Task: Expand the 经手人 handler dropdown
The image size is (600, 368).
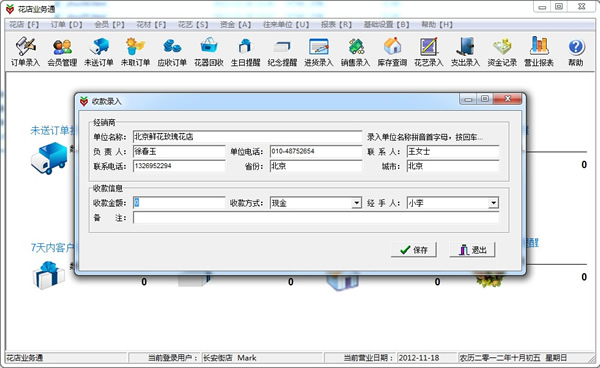Action: click(494, 203)
